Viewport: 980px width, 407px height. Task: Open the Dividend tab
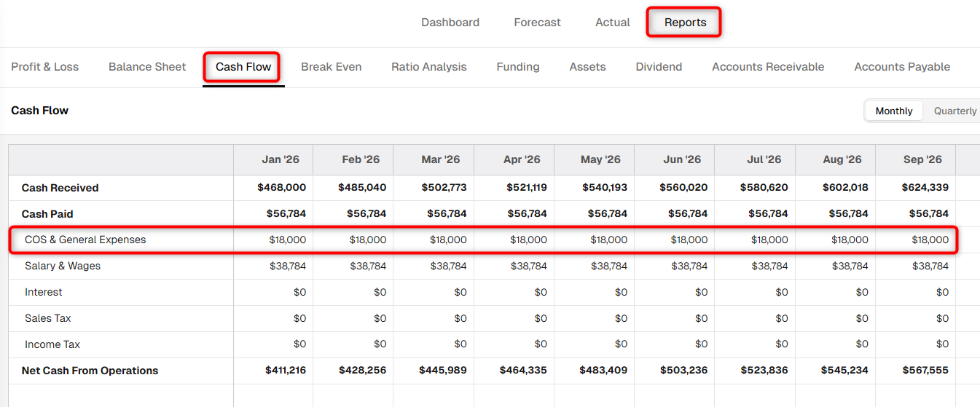pyautogui.click(x=659, y=67)
